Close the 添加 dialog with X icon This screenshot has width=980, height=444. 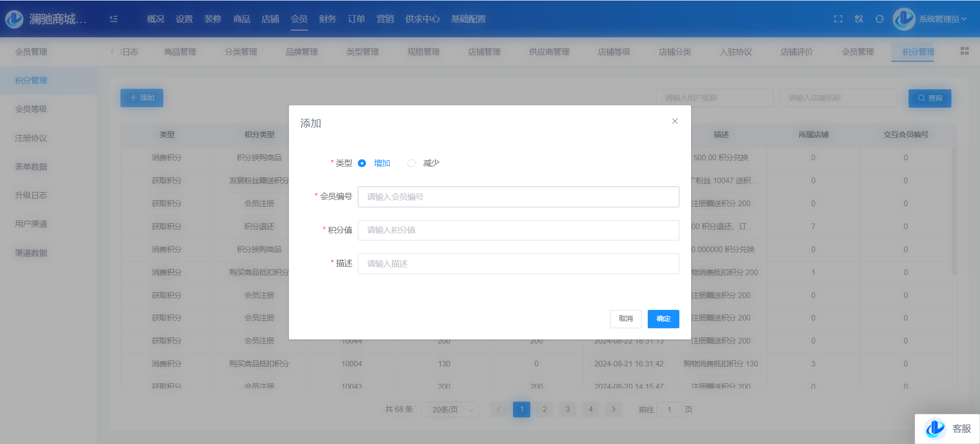click(675, 121)
